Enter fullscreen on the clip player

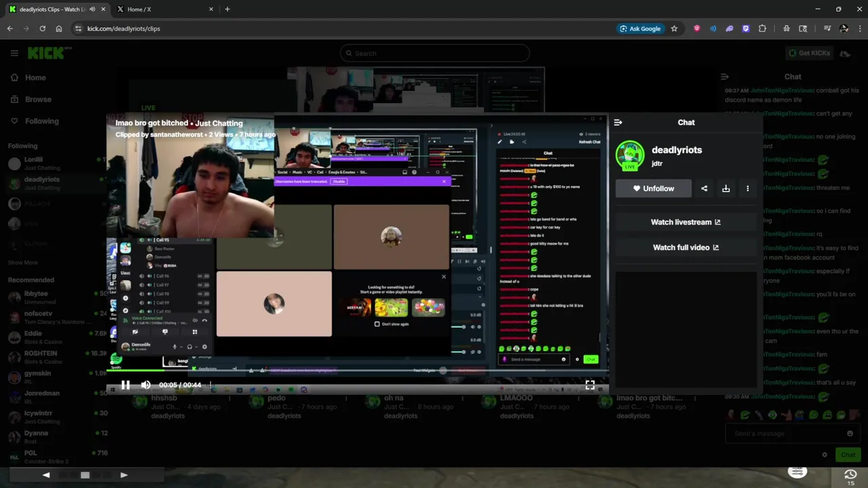pos(590,385)
